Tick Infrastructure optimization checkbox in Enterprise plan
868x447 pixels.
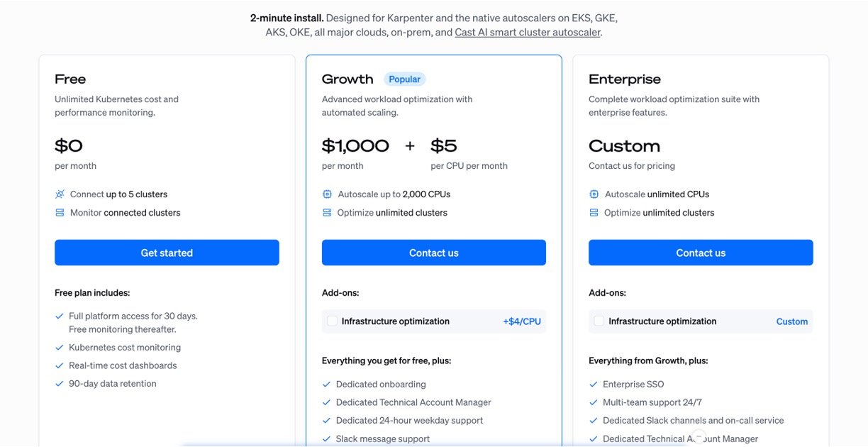(599, 321)
